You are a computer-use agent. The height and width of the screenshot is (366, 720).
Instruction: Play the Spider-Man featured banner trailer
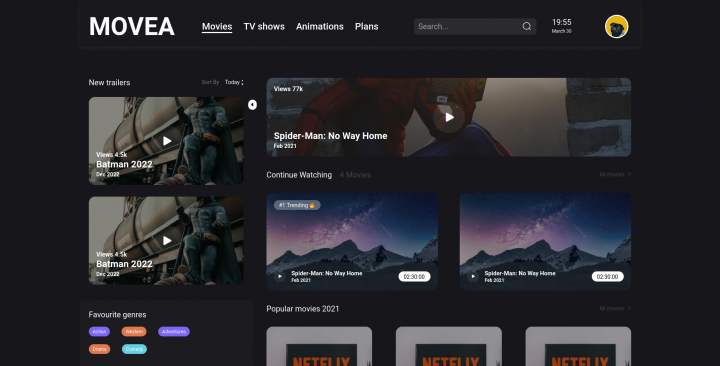click(449, 118)
